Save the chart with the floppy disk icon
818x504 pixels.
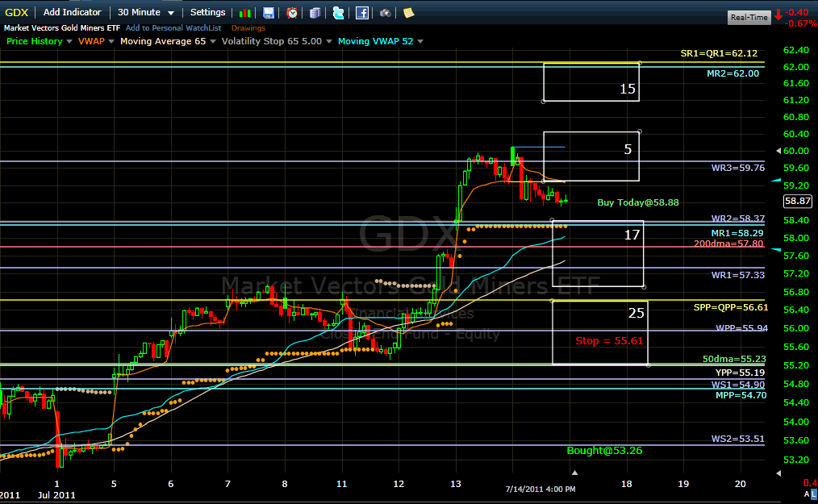pyautogui.click(x=268, y=13)
